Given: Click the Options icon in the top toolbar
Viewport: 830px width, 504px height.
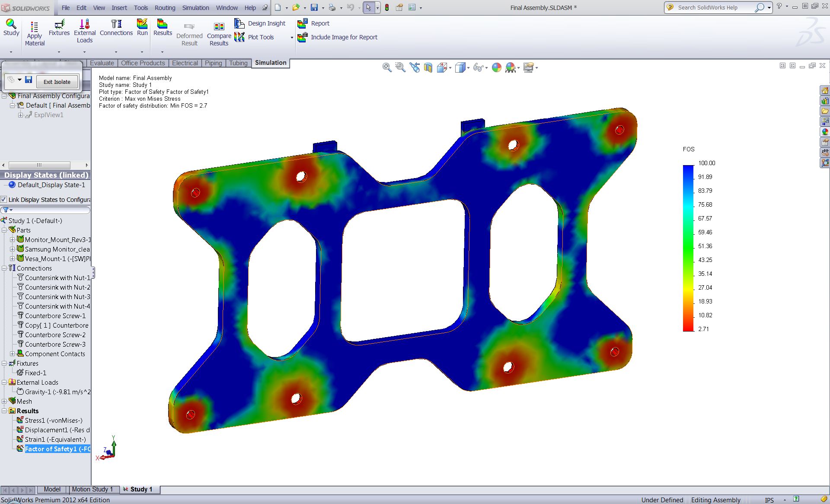Looking at the screenshot, I should coord(412,7).
